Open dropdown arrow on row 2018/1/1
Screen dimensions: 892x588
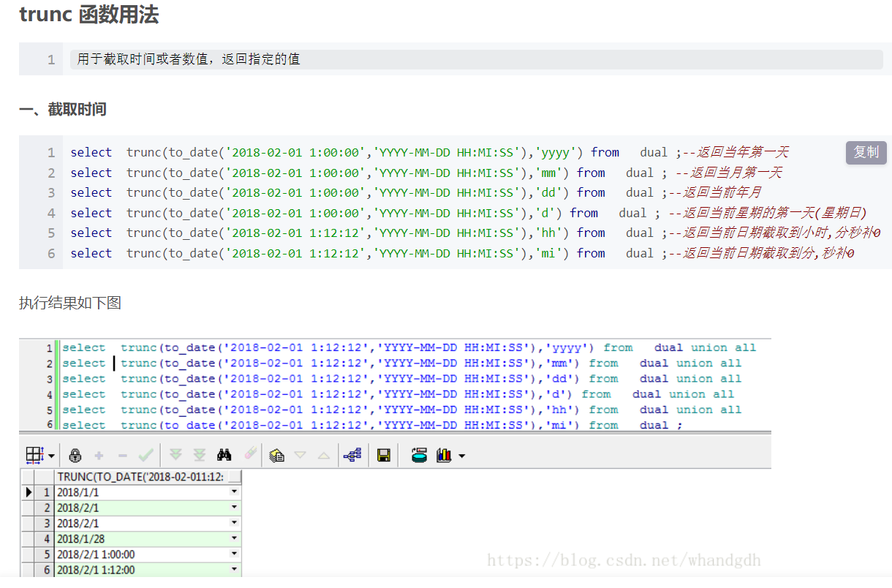tap(235, 493)
